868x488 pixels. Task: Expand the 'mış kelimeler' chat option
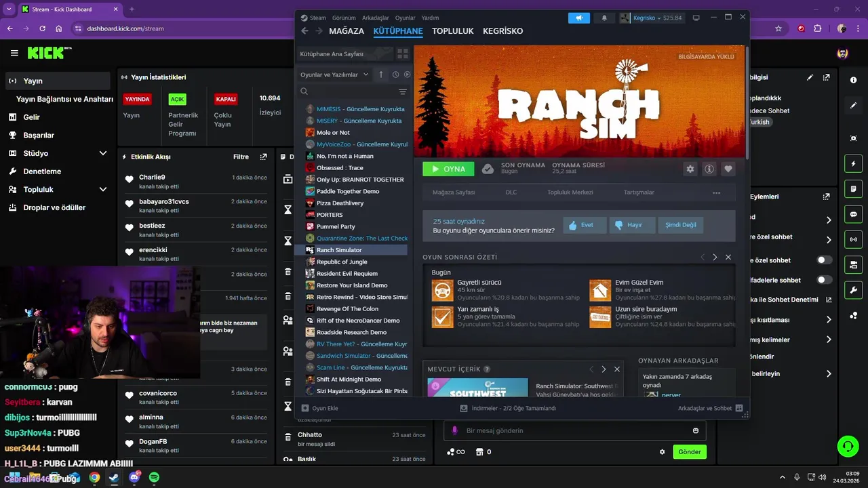[x=829, y=340]
